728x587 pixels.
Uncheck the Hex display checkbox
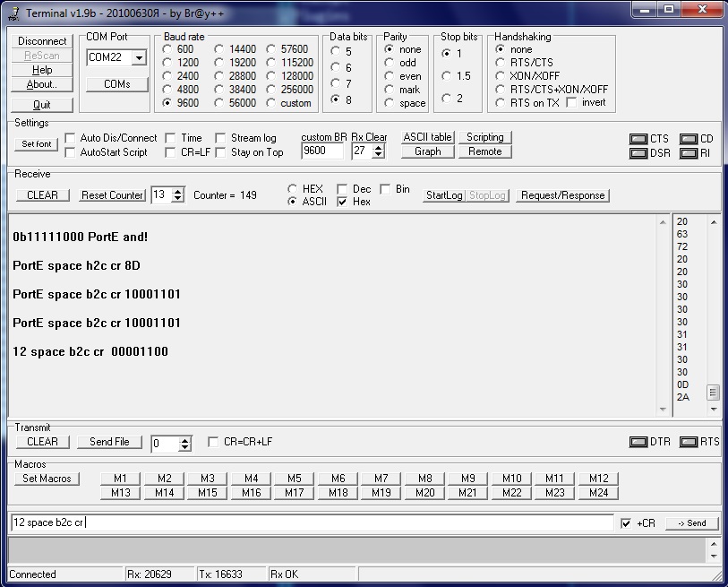(342, 202)
